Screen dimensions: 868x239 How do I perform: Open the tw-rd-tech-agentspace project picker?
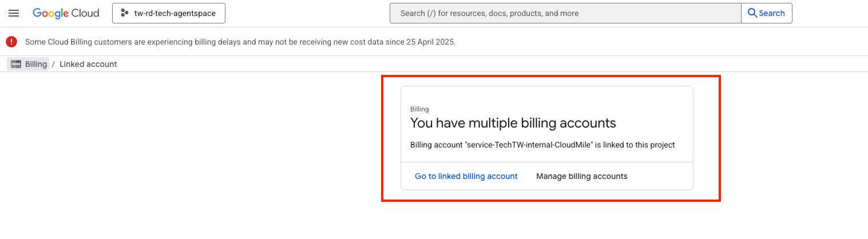pos(169,13)
